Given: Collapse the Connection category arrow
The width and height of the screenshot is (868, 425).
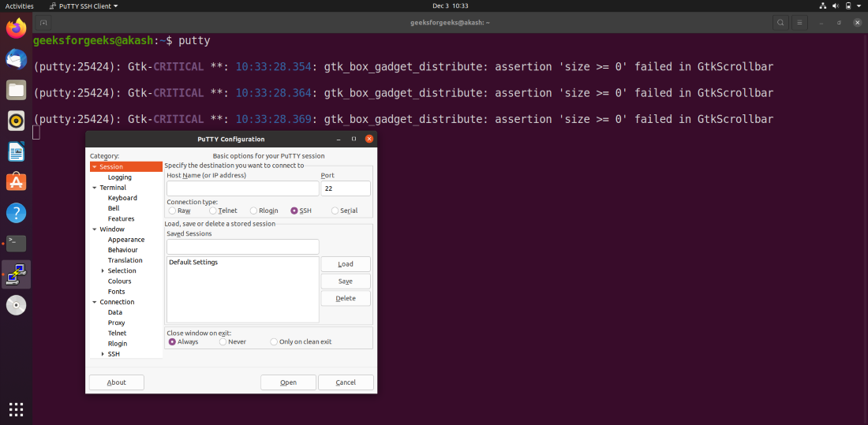Looking at the screenshot, I should (x=95, y=302).
